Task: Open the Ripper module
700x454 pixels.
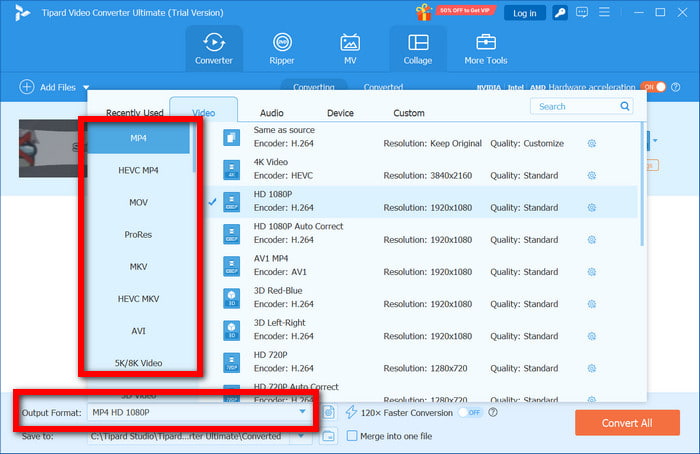Action: (282, 48)
